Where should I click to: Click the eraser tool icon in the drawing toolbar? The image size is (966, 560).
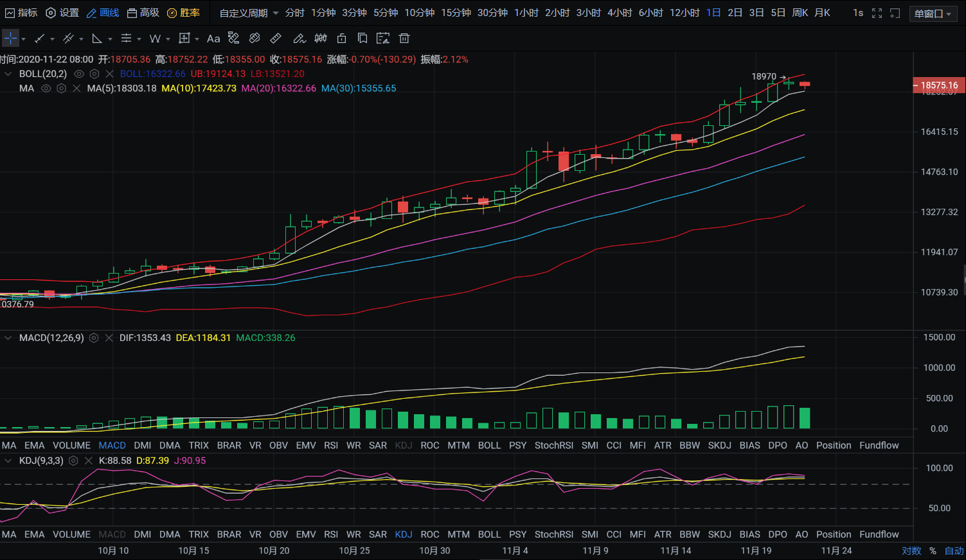(255, 39)
